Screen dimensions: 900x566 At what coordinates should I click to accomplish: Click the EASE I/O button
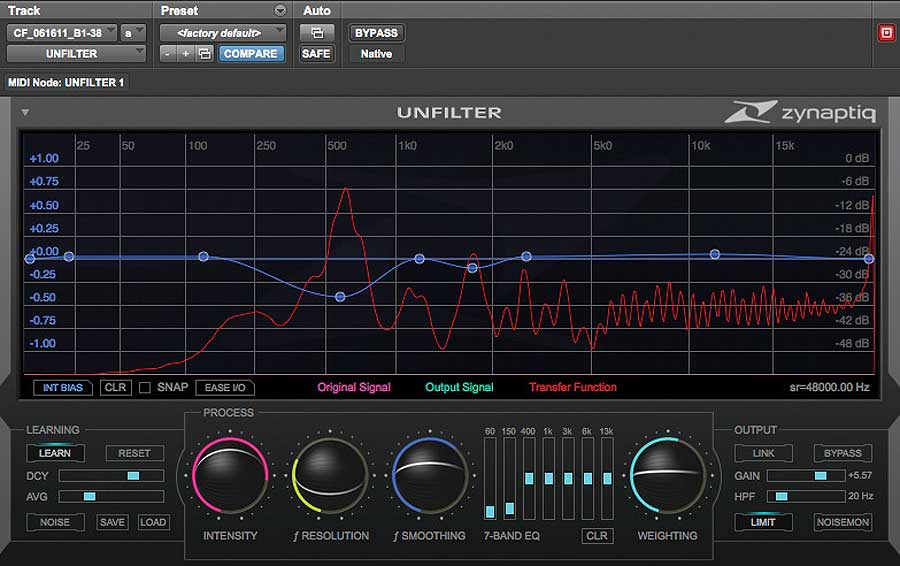point(224,387)
